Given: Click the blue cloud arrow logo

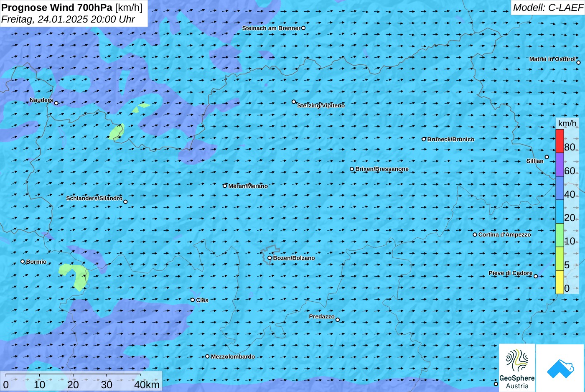Looking at the screenshot, I should coord(560,368).
